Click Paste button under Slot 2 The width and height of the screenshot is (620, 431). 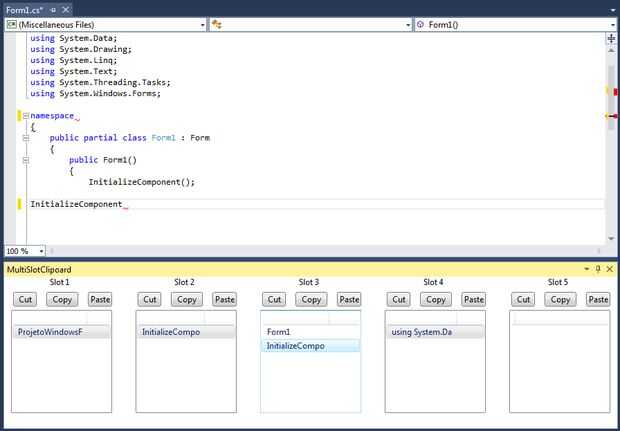pos(225,299)
